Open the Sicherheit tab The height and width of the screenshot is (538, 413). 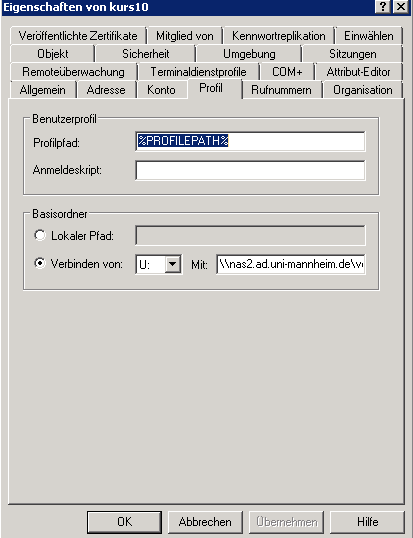pyautogui.click(x=145, y=54)
